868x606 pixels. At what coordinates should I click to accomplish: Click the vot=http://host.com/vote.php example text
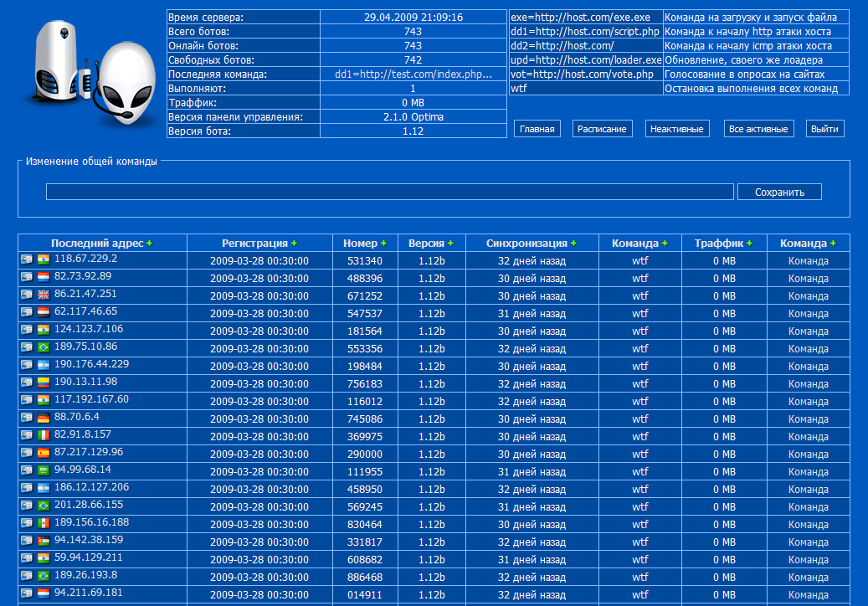click(582, 74)
